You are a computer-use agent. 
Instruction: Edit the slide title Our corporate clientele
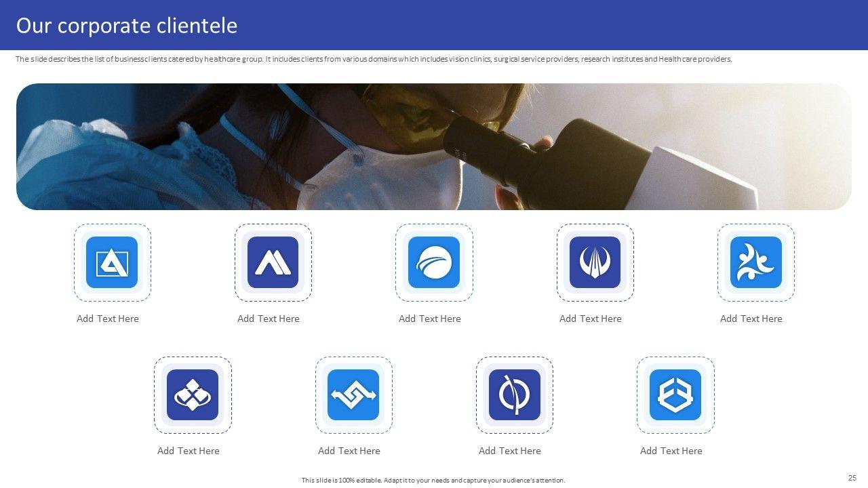[127, 25]
